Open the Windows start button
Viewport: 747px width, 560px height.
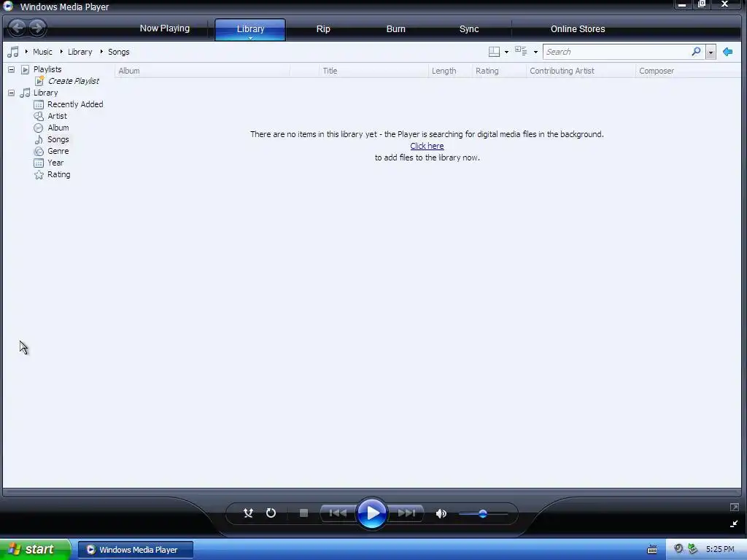tap(35, 550)
